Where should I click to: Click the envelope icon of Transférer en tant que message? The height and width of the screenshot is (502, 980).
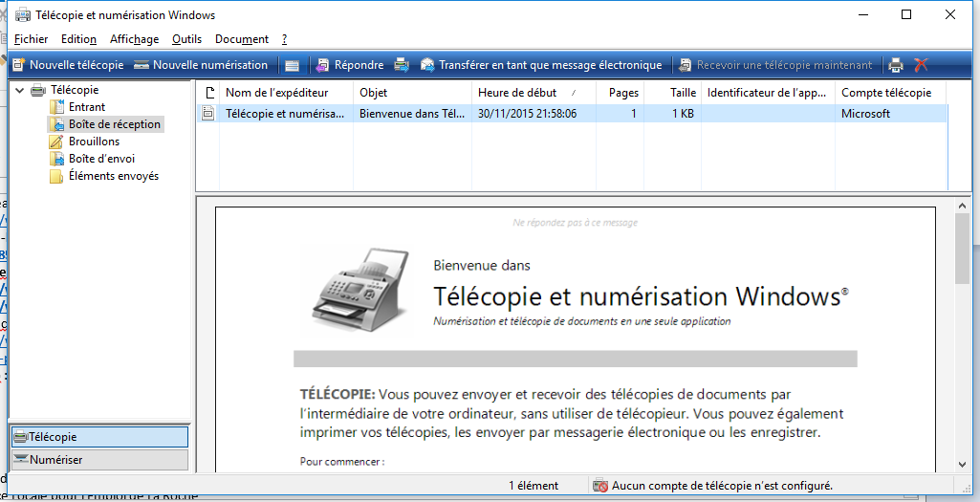427,65
